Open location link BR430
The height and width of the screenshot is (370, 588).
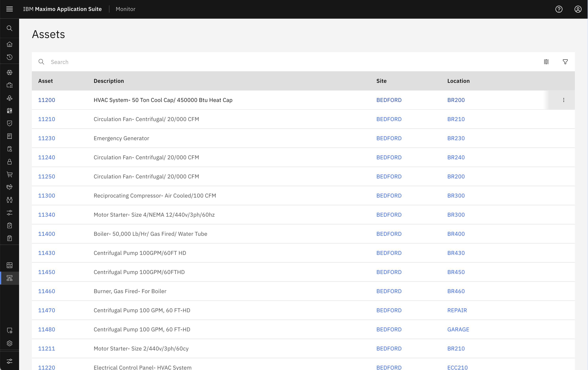(456, 253)
